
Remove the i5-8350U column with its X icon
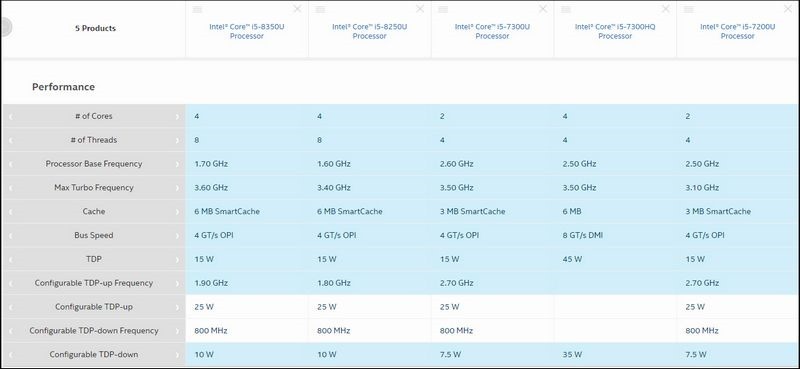tap(297, 9)
